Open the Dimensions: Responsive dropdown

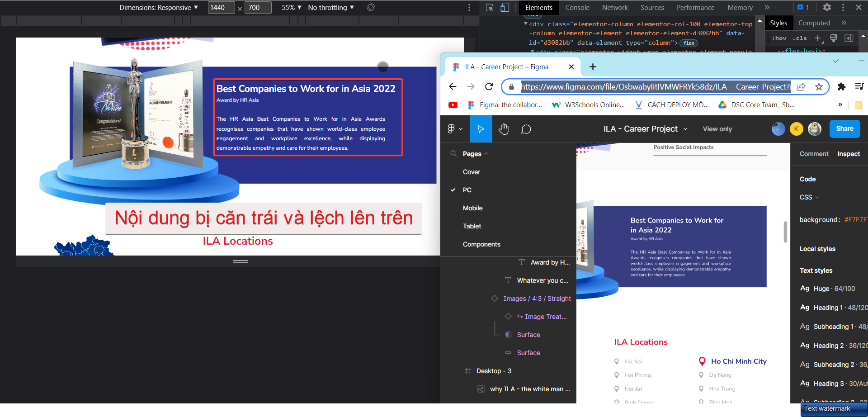click(x=159, y=7)
